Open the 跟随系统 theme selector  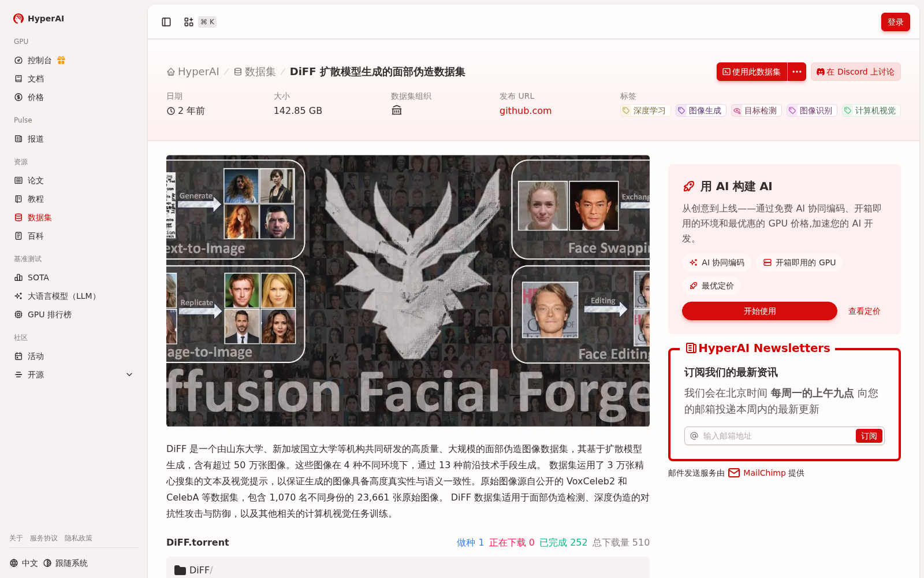[x=66, y=563]
